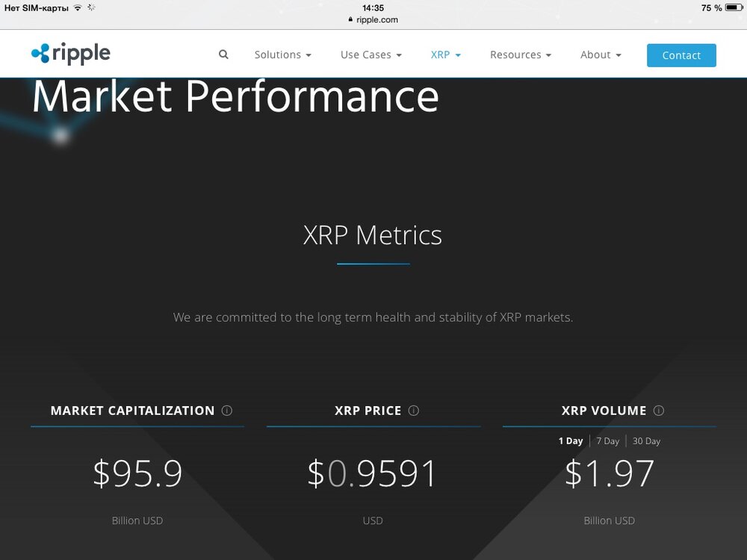This screenshot has height=560, width=747.
Task: Switch volume range to 30 Day
Action: pos(646,441)
